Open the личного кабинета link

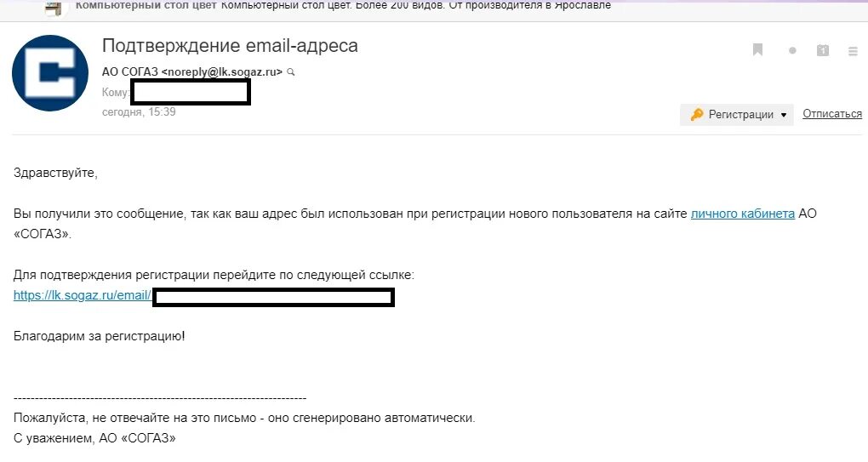point(742,214)
